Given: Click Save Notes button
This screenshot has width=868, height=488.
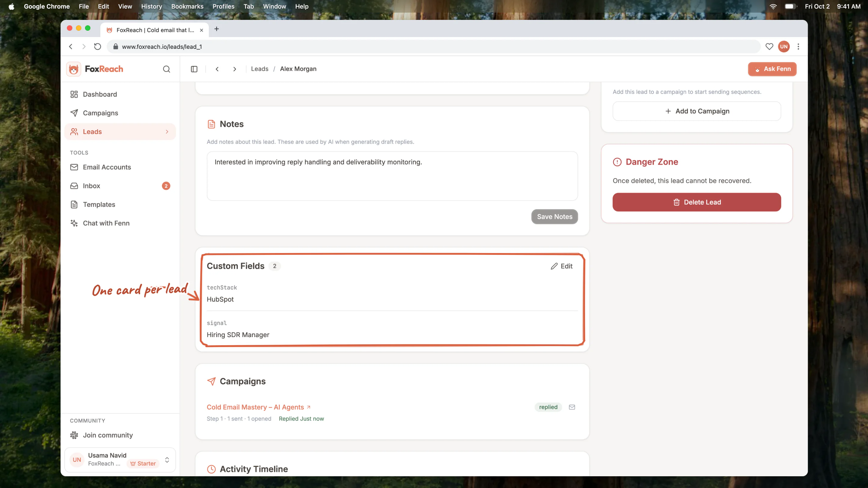Looking at the screenshot, I should point(554,217).
